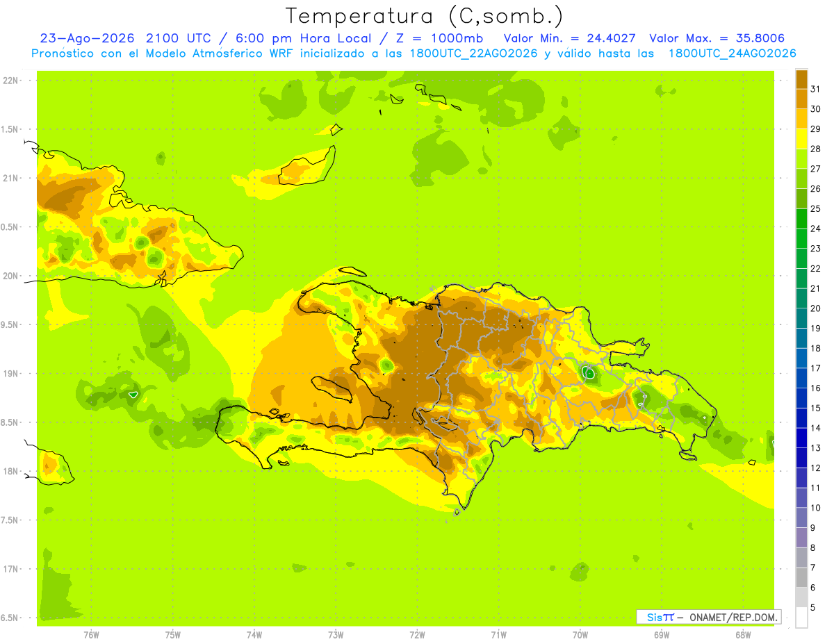Click the "15" value on color scale

(816, 408)
